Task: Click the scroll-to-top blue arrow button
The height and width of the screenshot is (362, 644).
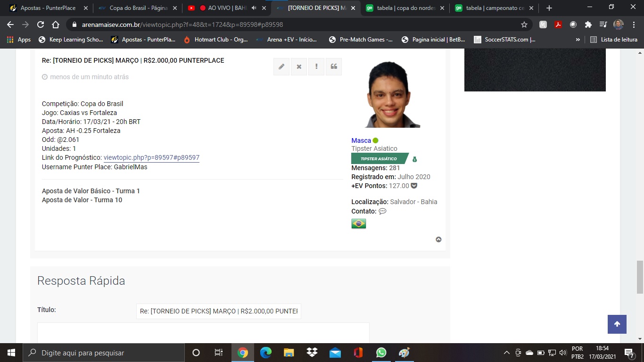Action: tap(617, 324)
